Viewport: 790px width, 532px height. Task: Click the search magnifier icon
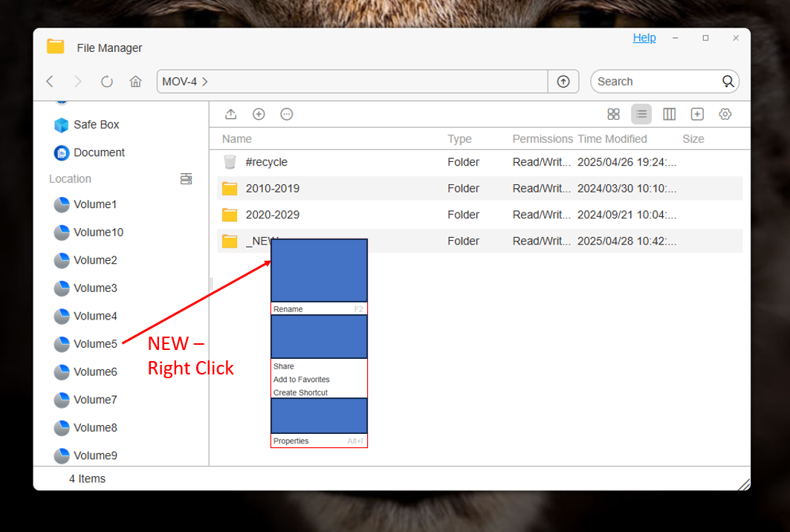click(728, 82)
